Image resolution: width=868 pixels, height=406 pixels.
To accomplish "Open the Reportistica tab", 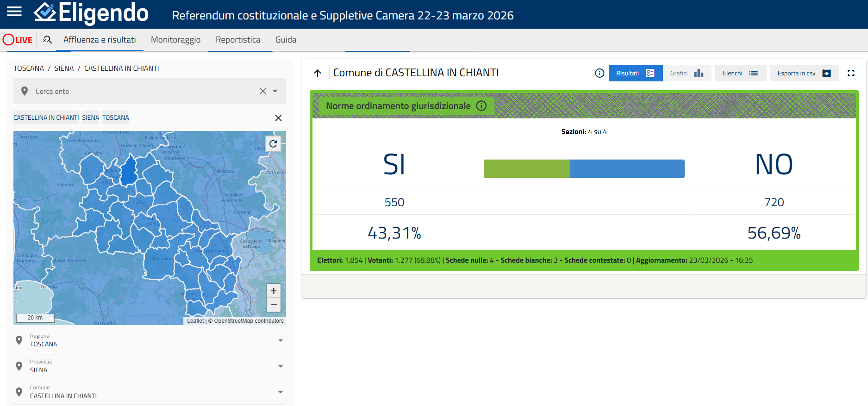I will pos(237,40).
